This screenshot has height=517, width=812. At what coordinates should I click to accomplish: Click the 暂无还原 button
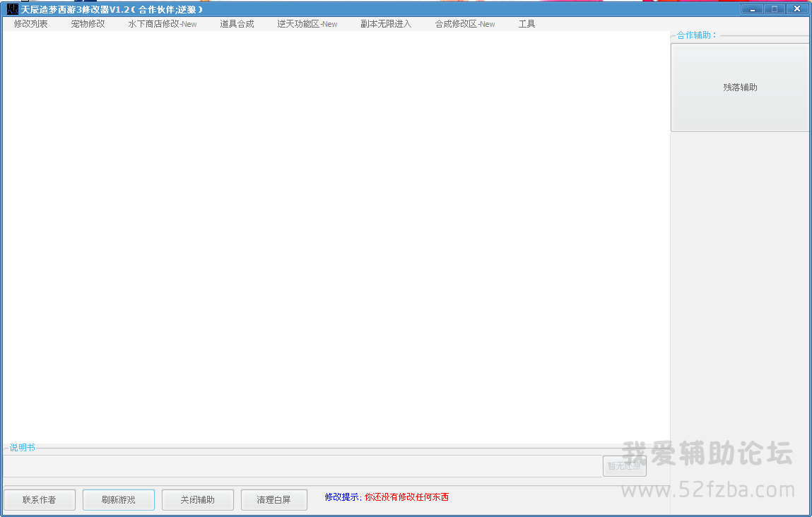click(624, 466)
